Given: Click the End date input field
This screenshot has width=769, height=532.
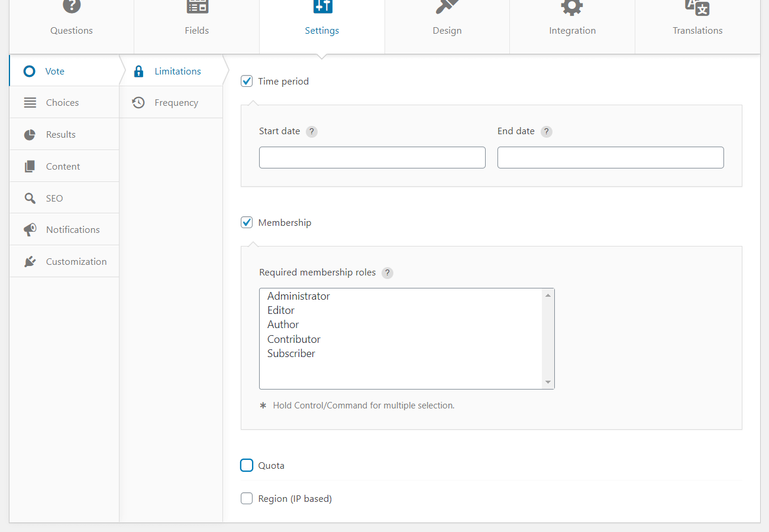Looking at the screenshot, I should click(x=610, y=158).
